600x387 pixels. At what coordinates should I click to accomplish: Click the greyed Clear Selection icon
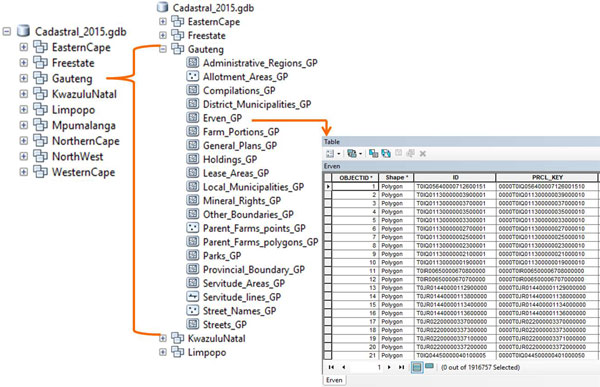(398, 153)
